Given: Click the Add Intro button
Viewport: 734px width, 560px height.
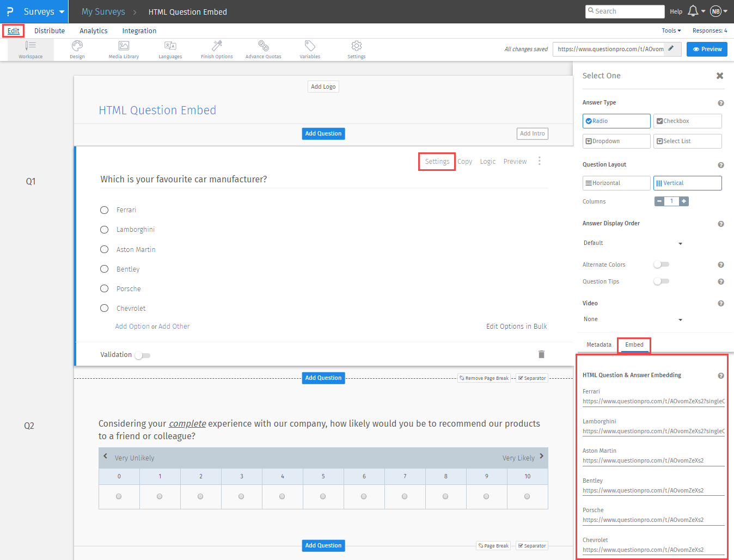Looking at the screenshot, I should pyautogui.click(x=533, y=133).
